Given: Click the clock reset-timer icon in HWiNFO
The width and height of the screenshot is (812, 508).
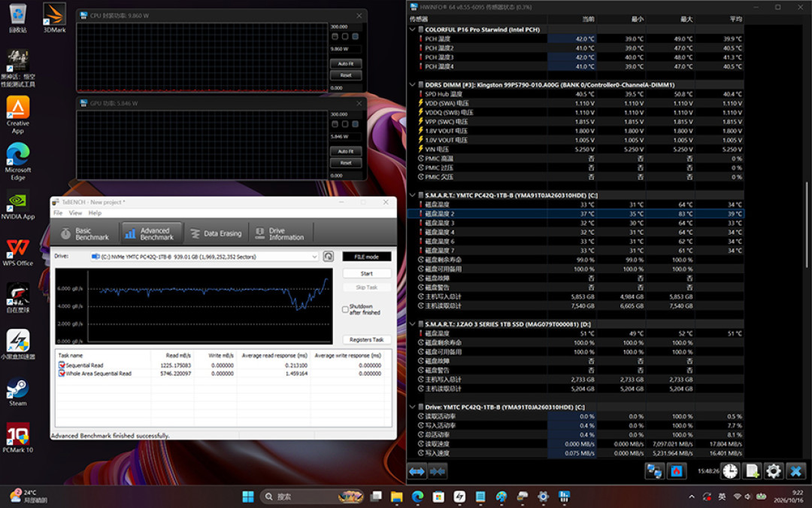Looking at the screenshot, I should pos(730,471).
